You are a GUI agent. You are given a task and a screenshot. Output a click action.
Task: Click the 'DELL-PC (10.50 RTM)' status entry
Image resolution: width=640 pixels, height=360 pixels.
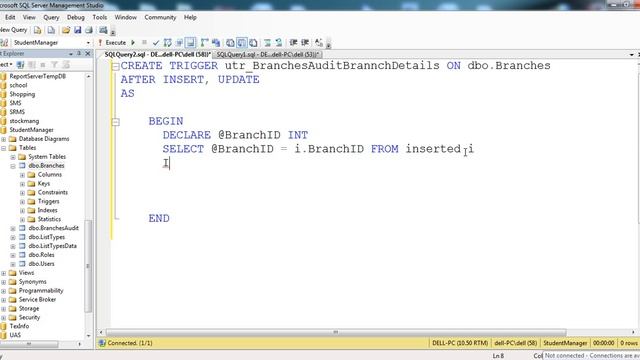(460, 343)
